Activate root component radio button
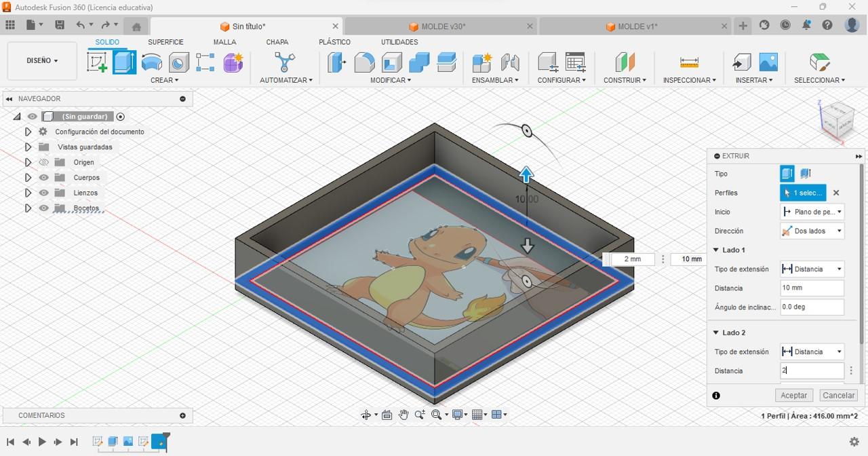 tap(121, 117)
